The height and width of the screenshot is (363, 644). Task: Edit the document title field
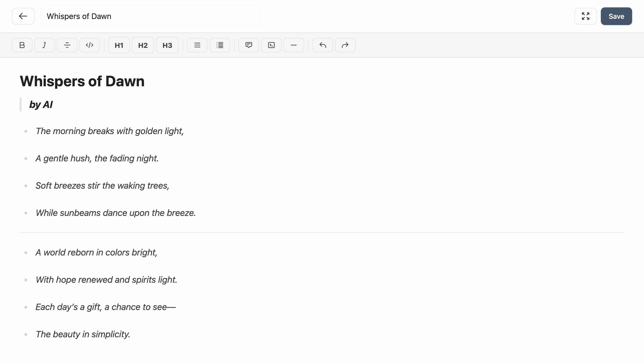(x=150, y=16)
